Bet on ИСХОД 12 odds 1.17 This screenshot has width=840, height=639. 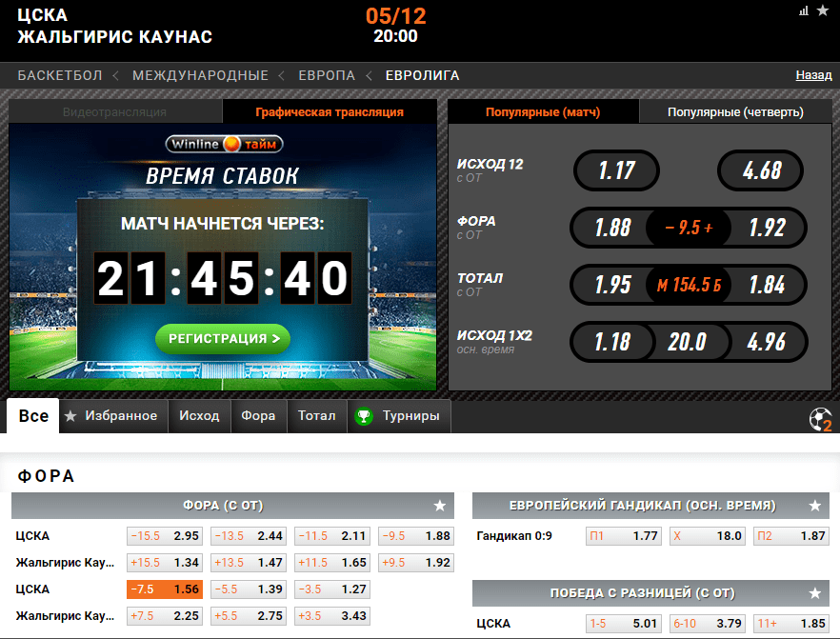point(616,170)
